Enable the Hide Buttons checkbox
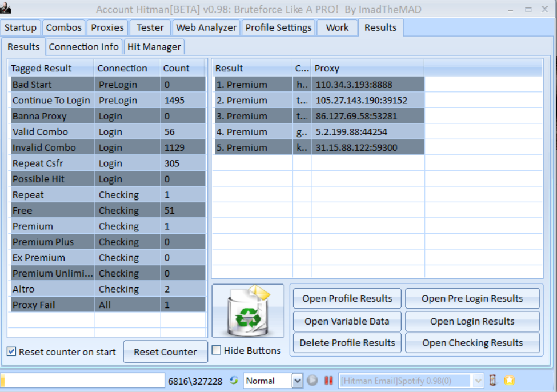Image resolution: width=557 pixels, height=392 pixels. coord(216,350)
